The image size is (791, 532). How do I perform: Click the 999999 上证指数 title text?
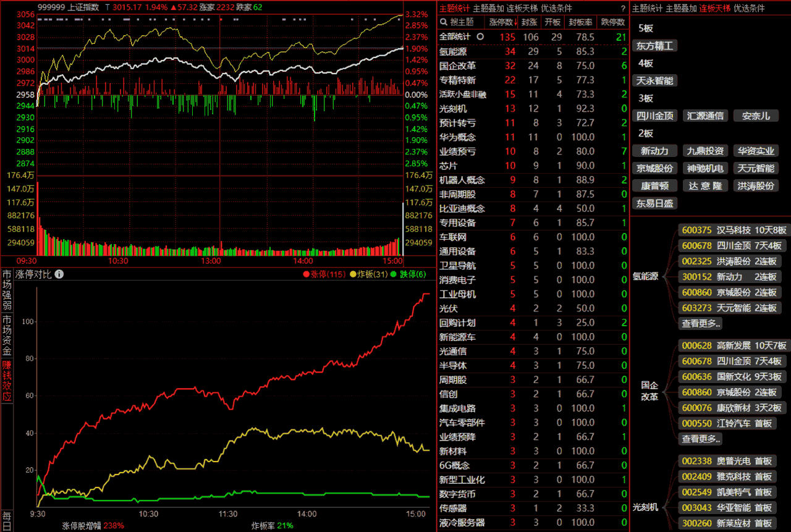pyautogui.click(x=68, y=7)
